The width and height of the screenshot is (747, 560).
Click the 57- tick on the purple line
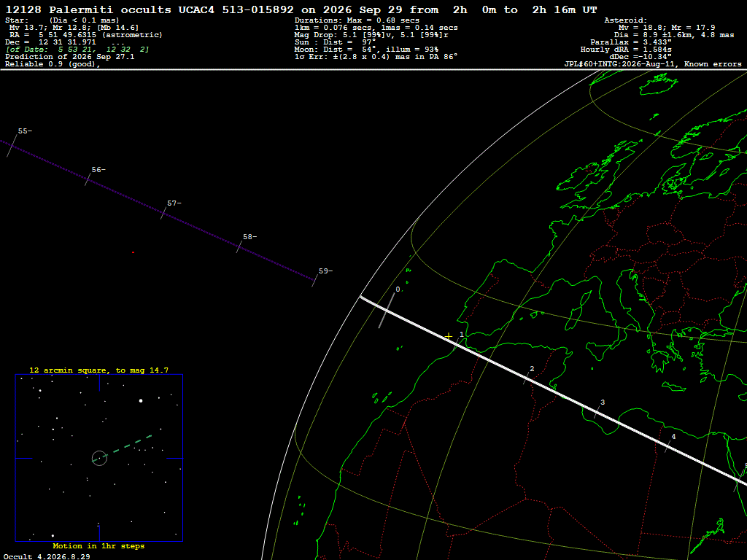[163, 213]
